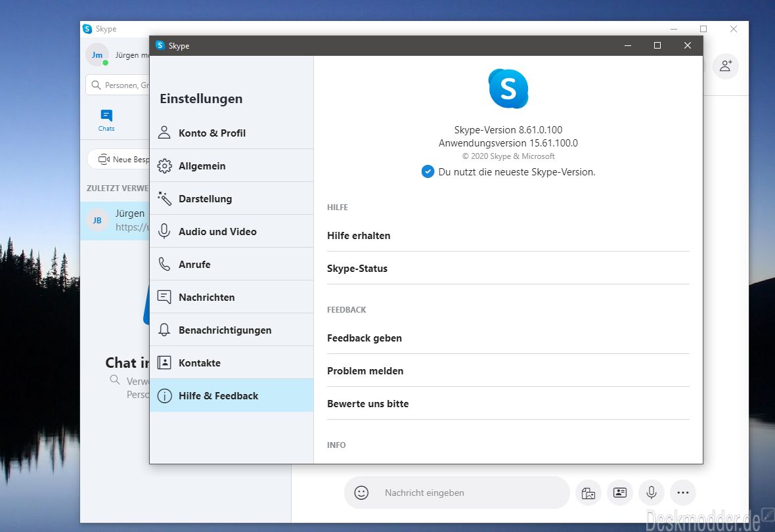Click Neue Besprechung button in main Skype

(119, 159)
